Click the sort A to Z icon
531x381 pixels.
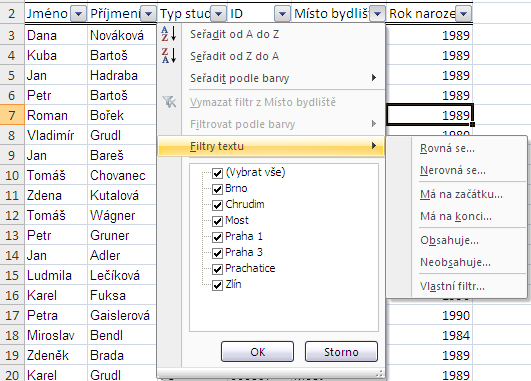tap(169, 34)
